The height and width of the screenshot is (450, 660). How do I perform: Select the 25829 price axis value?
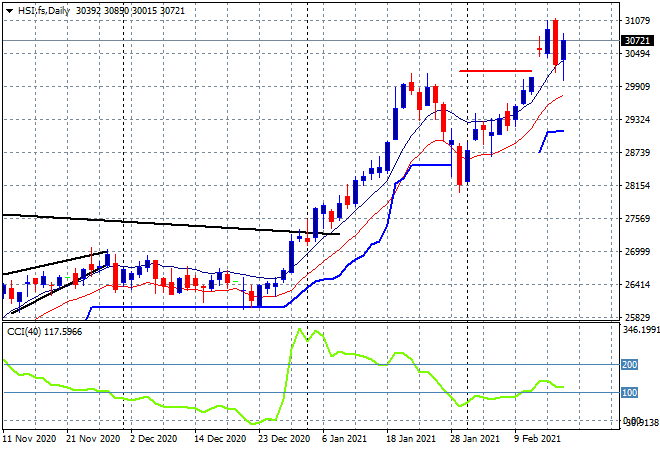[637, 317]
